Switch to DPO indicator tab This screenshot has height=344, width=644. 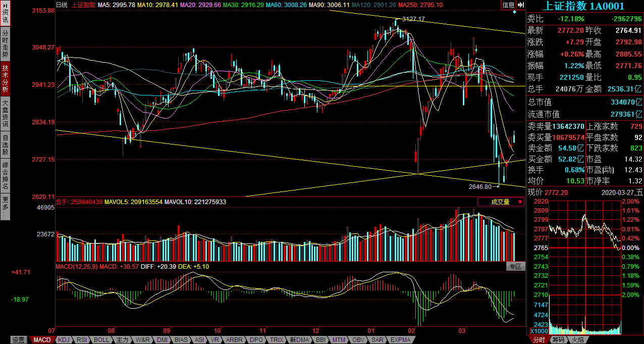pos(256,340)
